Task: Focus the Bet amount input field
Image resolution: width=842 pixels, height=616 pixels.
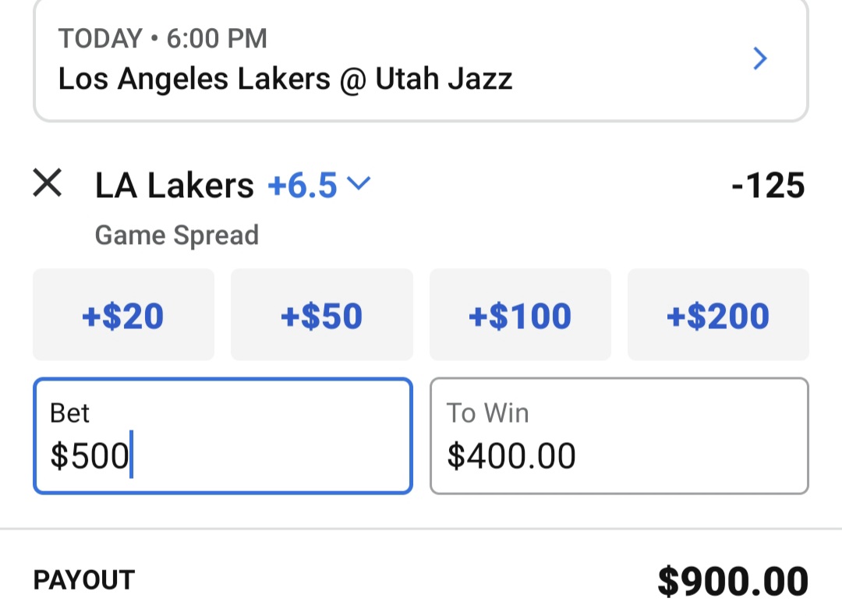Action: (x=222, y=436)
